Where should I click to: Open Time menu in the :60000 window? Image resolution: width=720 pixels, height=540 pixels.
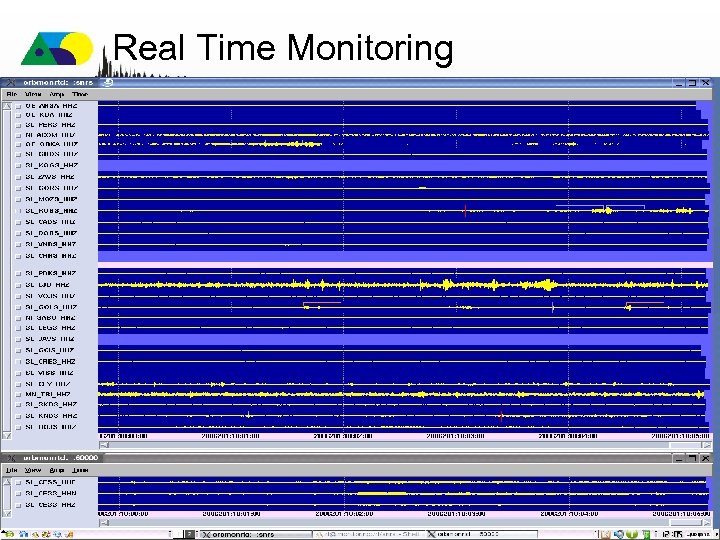[80, 470]
